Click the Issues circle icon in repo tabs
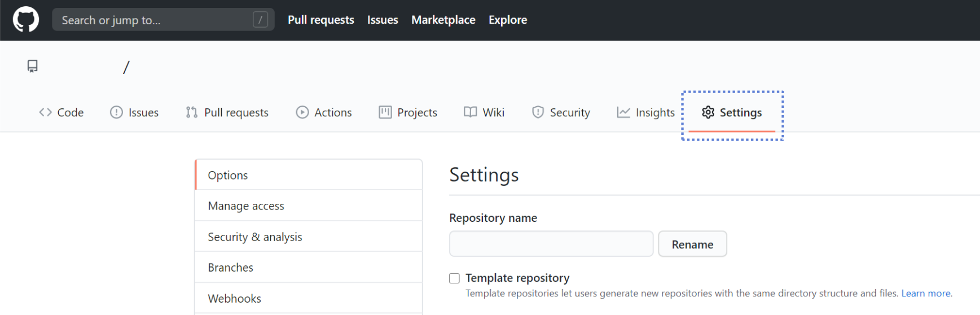 tap(116, 112)
